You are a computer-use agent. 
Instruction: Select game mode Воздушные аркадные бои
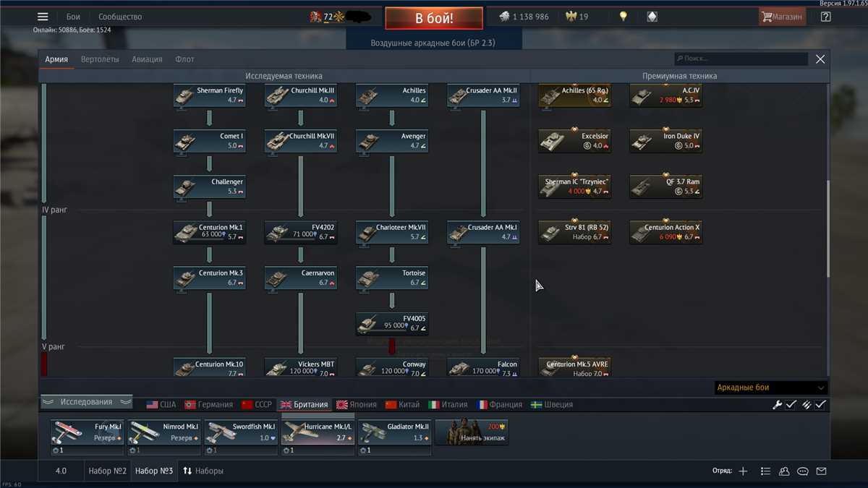[433, 43]
